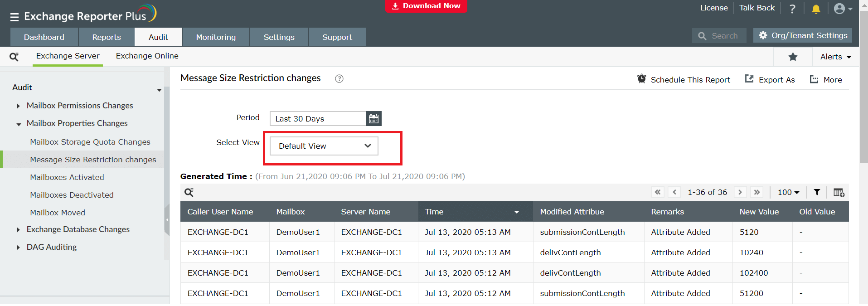Open Mailboxes Activated report
This screenshot has width=868, height=306.
click(x=67, y=177)
